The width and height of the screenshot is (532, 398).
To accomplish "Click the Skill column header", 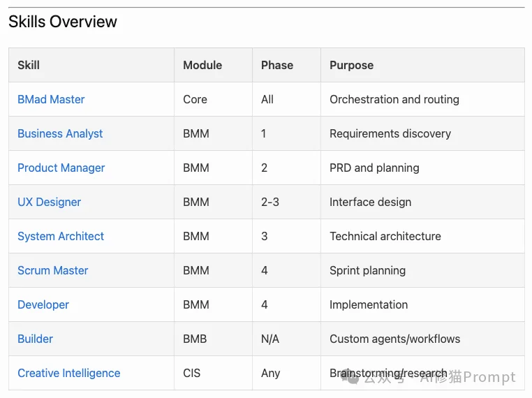I will click(x=29, y=65).
